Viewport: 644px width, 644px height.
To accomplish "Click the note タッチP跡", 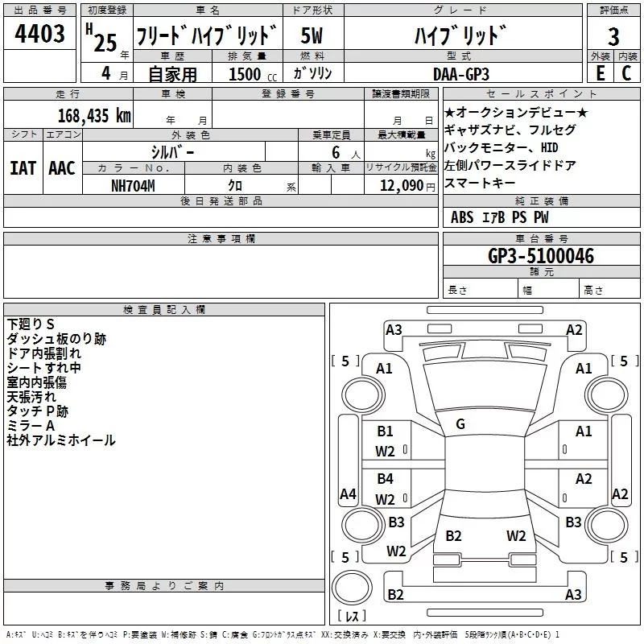I will pyautogui.click(x=37, y=411).
